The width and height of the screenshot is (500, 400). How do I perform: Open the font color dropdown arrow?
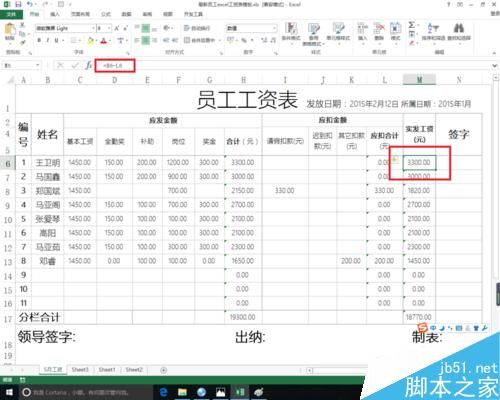[110, 40]
